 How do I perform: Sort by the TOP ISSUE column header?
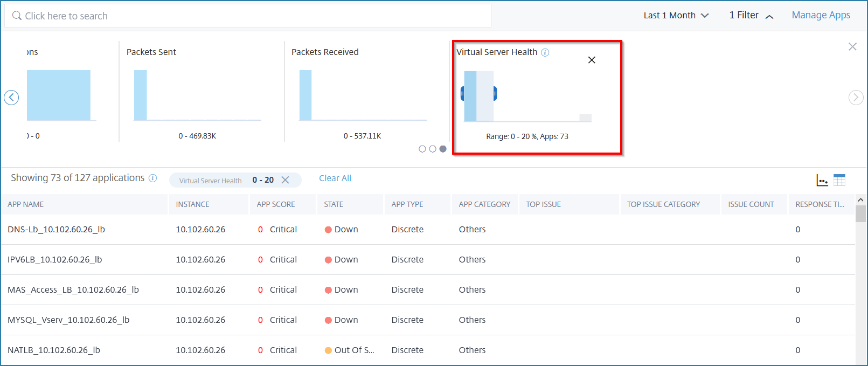543,204
